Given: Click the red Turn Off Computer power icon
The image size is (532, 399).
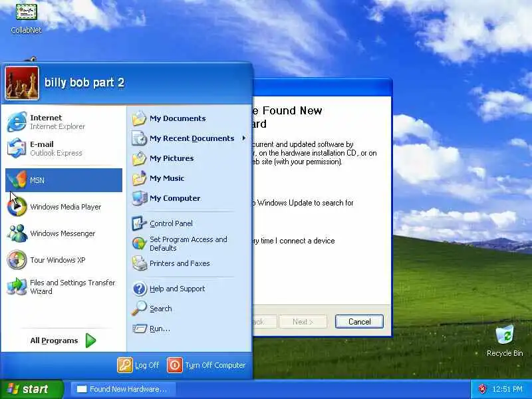Looking at the screenshot, I should coord(175,365).
